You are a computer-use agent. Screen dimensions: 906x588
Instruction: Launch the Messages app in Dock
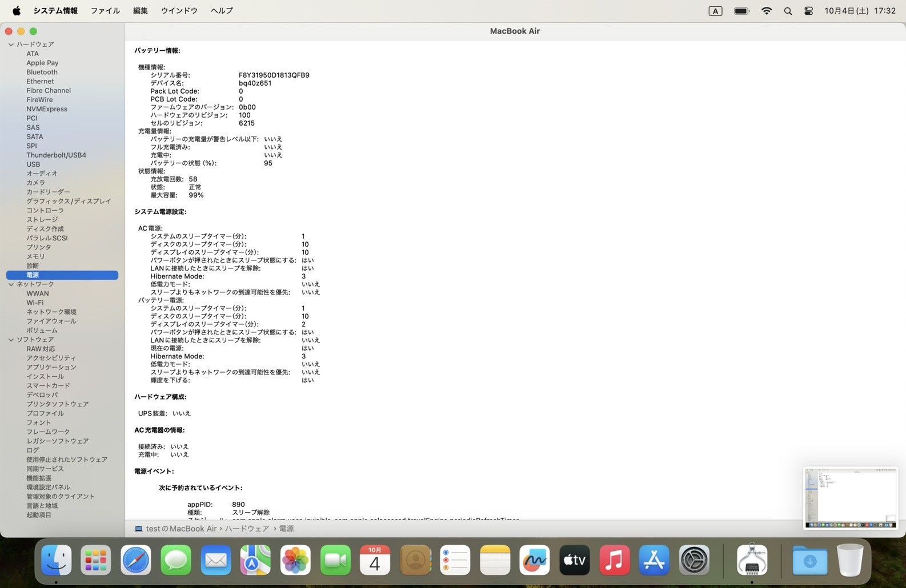176,560
